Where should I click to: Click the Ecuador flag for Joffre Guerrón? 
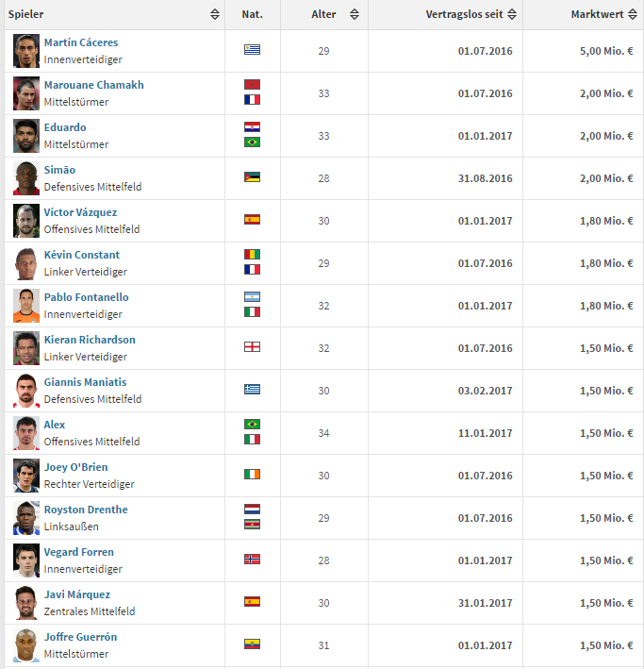click(252, 644)
